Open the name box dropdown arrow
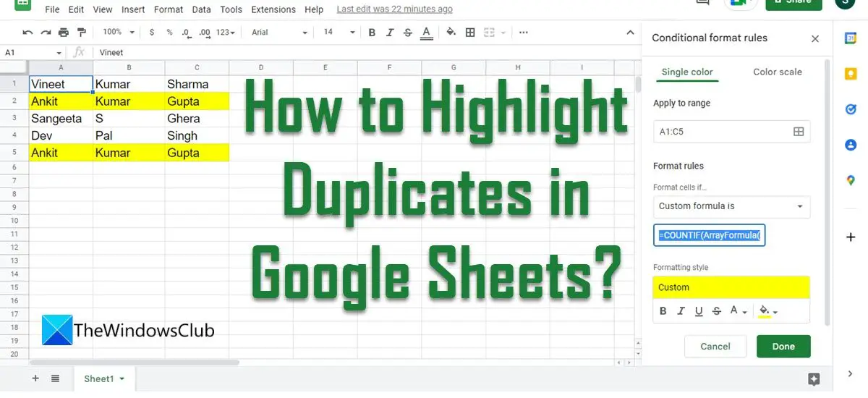 point(59,53)
